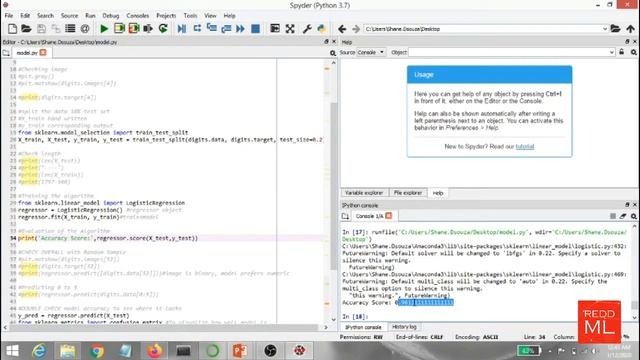Open the File switcher list icon
640x360 pixels.
70,29
